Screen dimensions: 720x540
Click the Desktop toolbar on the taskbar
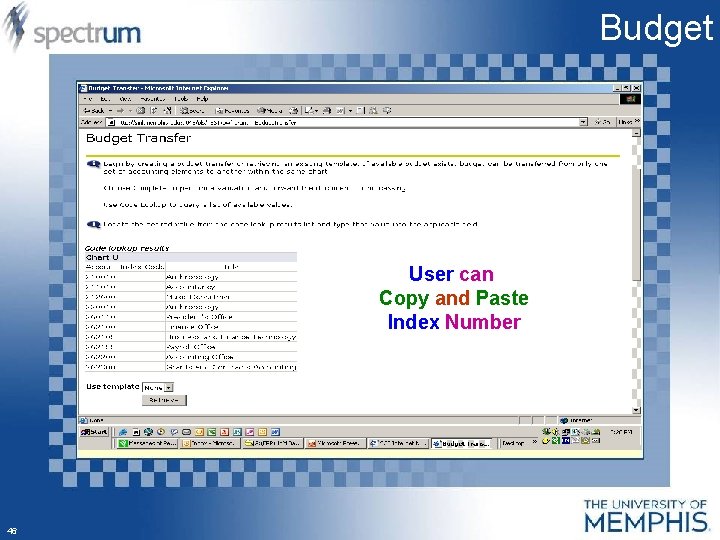click(513, 444)
